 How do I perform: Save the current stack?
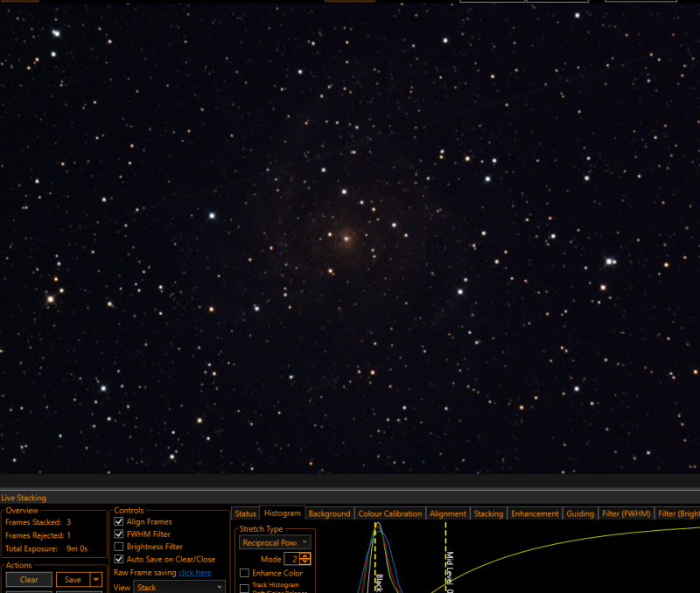pyautogui.click(x=73, y=580)
